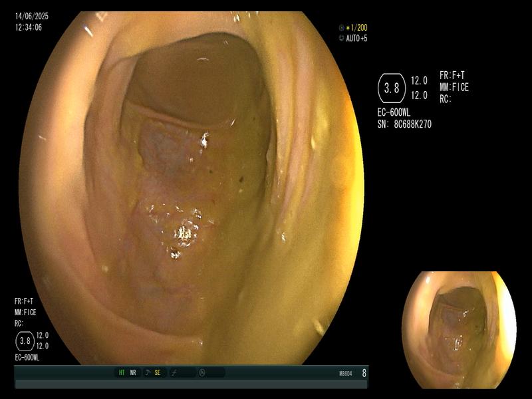The width and height of the screenshot is (532, 399).
Task: Click the iris mode icon beside AUTO+5
Action: point(341,39)
